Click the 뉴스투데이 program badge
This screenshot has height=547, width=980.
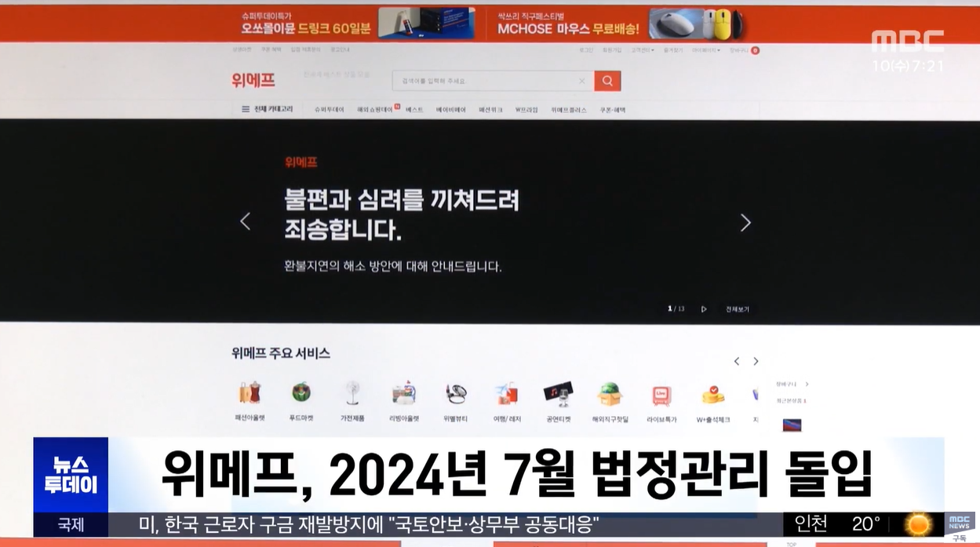pyautogui.click(x=71, y=475)
